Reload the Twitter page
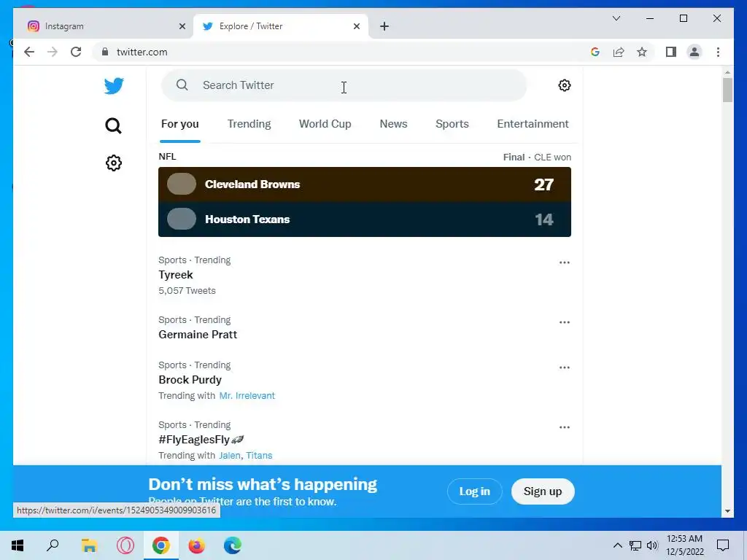This screenshot has height=560, width=747. (x=76, y=52)
